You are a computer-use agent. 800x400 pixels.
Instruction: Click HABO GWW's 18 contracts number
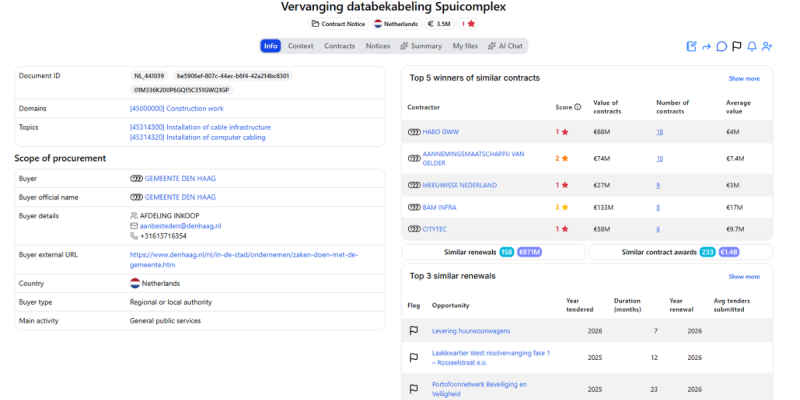[x=660, y=132]
